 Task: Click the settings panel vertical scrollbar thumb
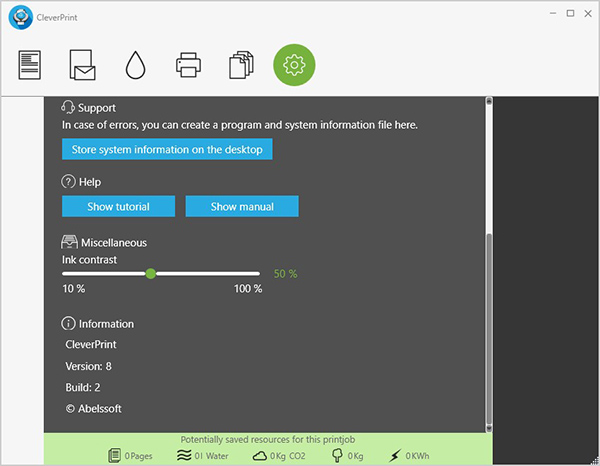coord(489,327)
